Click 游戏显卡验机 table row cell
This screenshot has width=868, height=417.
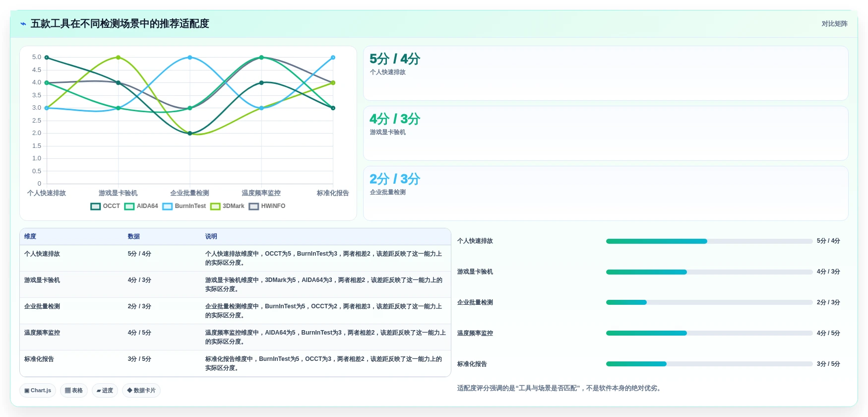pyautogui.click(x=42, y=280)
